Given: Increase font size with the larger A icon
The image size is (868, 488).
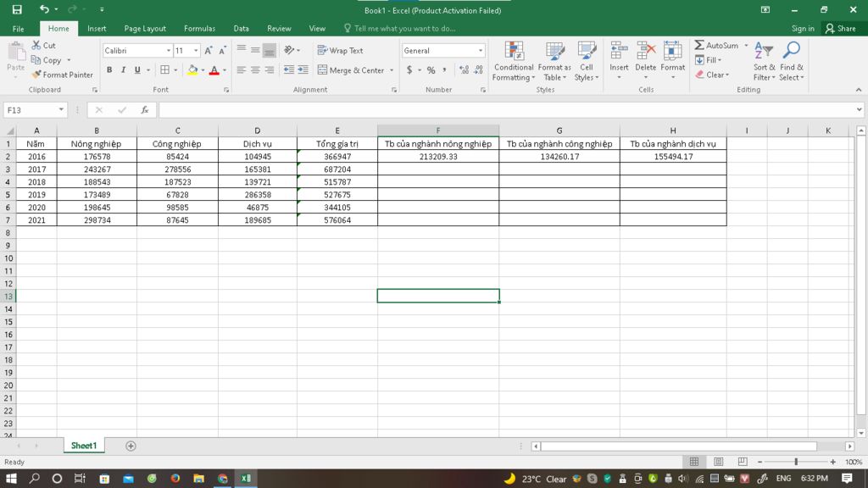Looking at the screenshot, I should (209, 50).
